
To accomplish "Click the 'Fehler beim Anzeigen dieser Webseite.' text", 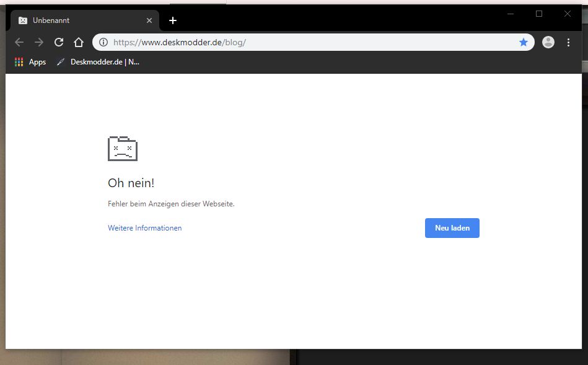I will (x=171, y=204).
